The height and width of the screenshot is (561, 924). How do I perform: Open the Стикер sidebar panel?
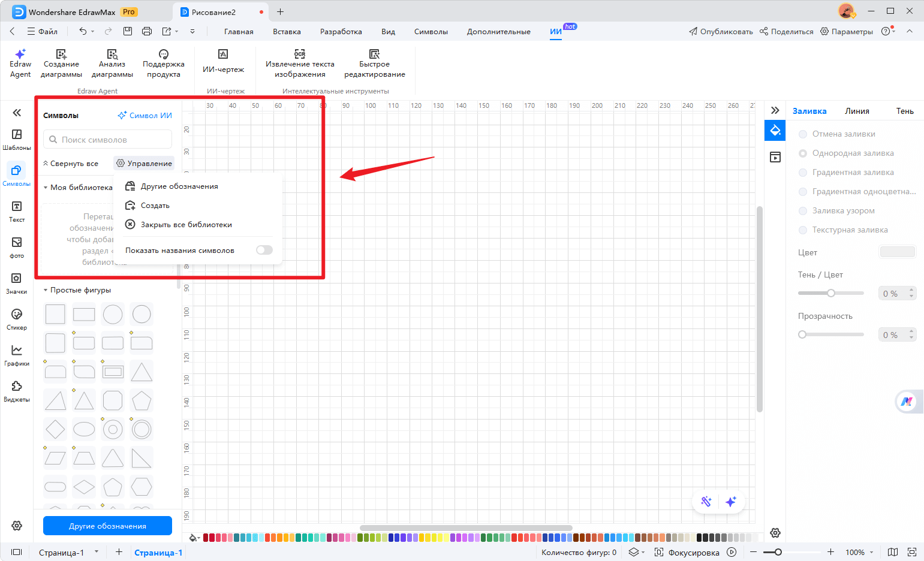coord(17,319)
